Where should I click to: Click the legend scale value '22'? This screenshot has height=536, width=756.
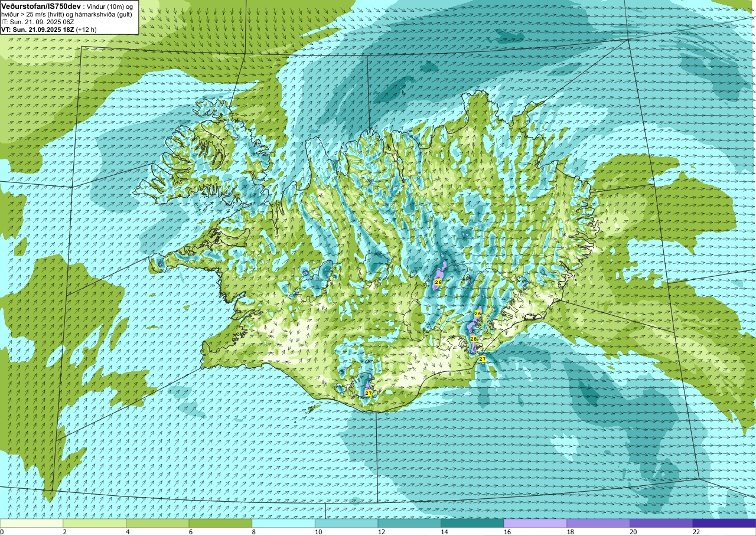tap(696, 532)
